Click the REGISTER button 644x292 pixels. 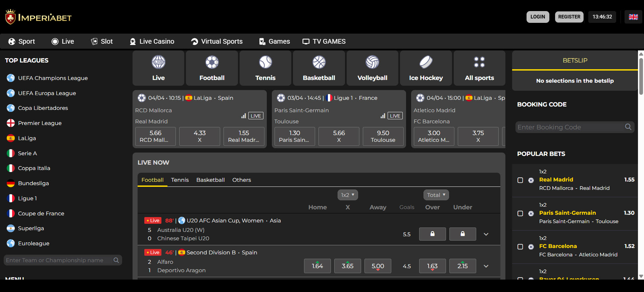(x=569, y=17)
